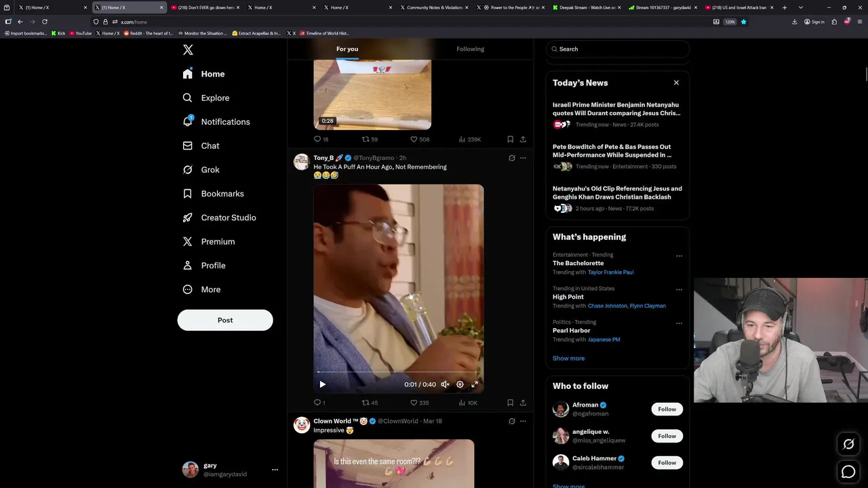Click the Taylor Frankie Paul link
Image resolution: width=868 pixels, height=488 pixels.
610,272
